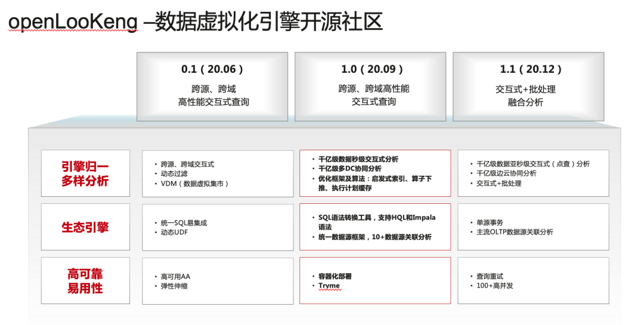Screen dimensions: 644x325
Task: Click bullet 千亿级边云协同分析
Action: click(506, 174)
